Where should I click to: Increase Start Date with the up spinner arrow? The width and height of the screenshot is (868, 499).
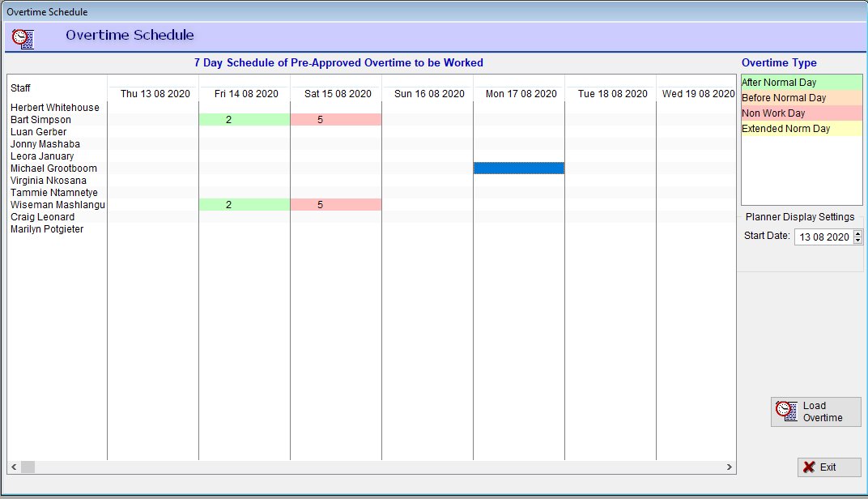pos(857,233)
